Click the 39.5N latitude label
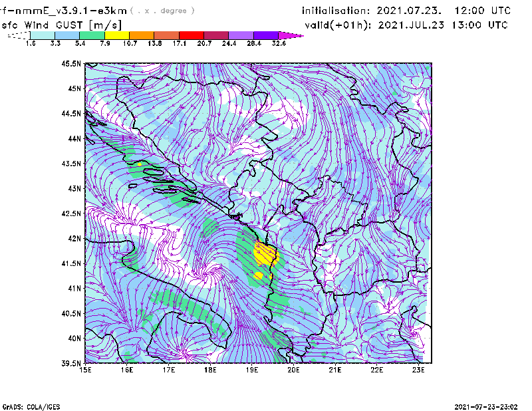The height and width of the screenshot is (411, 532). [71, 363]
